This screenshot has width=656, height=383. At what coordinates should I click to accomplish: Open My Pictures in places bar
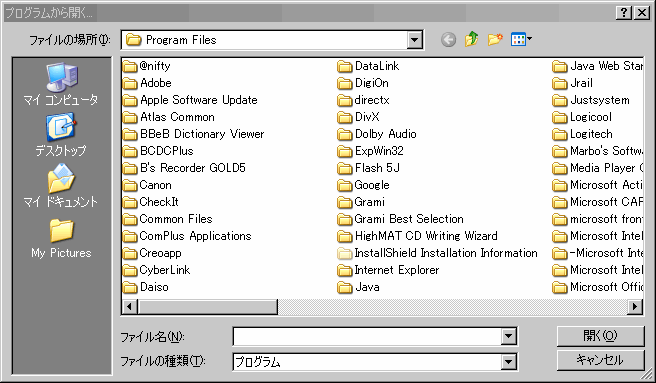tap(61, 239)
